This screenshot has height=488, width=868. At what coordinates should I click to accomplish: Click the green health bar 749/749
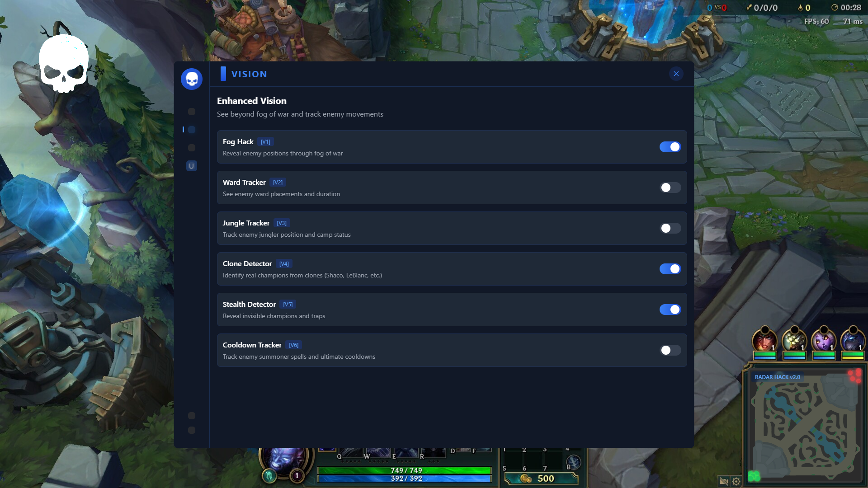tap(405, 470)
